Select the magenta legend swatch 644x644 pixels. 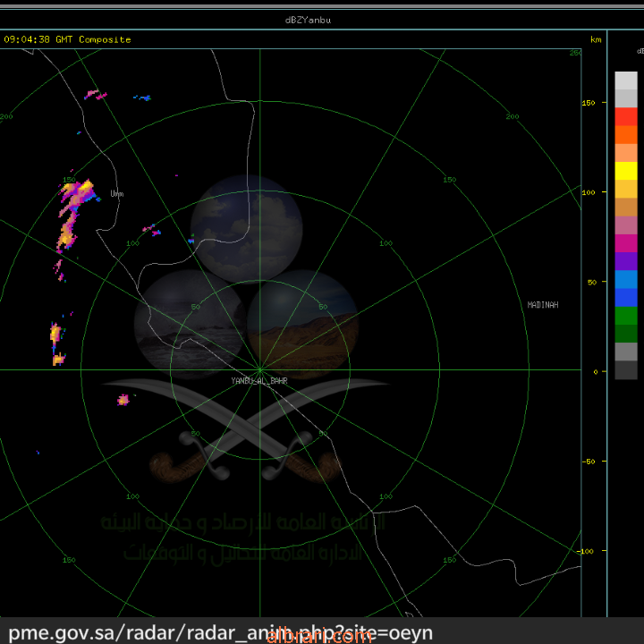tap(626, 243)
